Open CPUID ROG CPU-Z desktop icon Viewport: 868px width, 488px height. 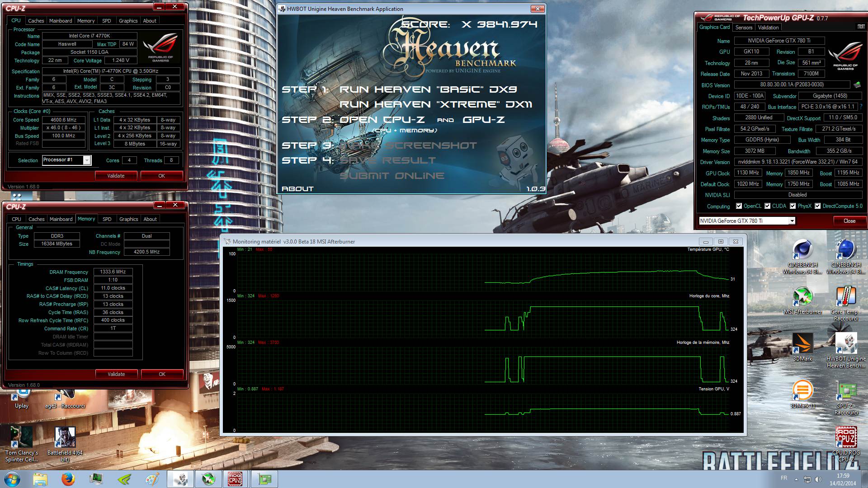[x=846, y=445]
